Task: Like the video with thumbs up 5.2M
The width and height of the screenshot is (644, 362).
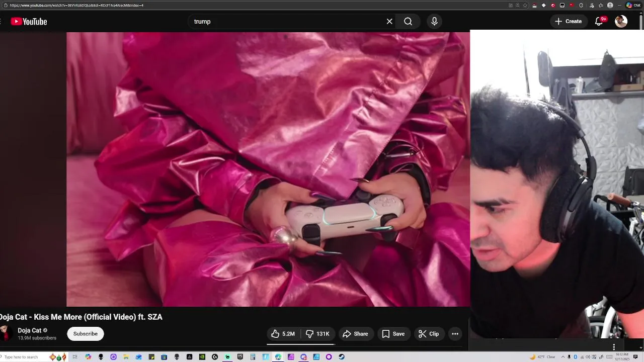Action: click(283, 334)
